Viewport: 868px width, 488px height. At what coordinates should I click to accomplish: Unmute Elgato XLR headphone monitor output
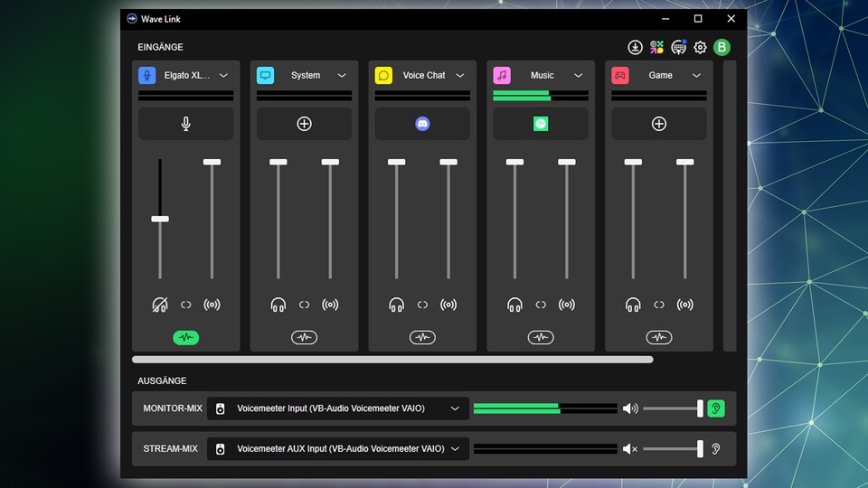pos(160,305)
